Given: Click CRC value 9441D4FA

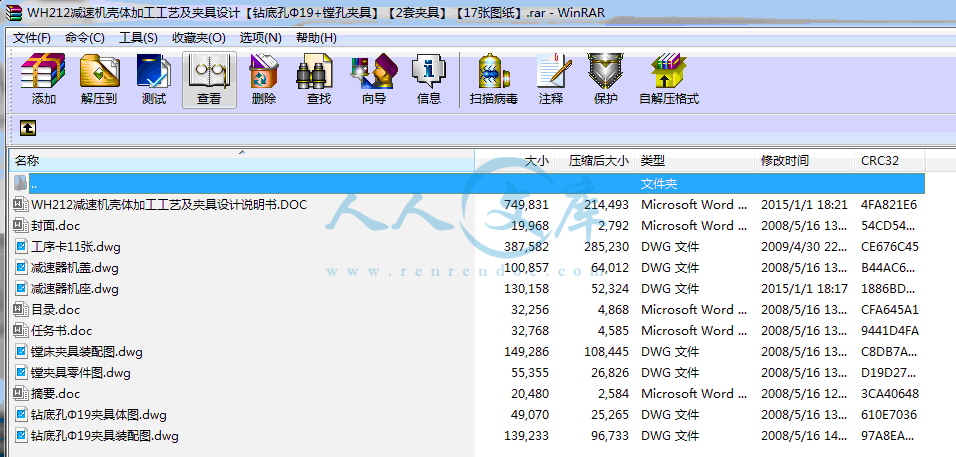Looking at the screenshot, I should click(x=890, y=331).
